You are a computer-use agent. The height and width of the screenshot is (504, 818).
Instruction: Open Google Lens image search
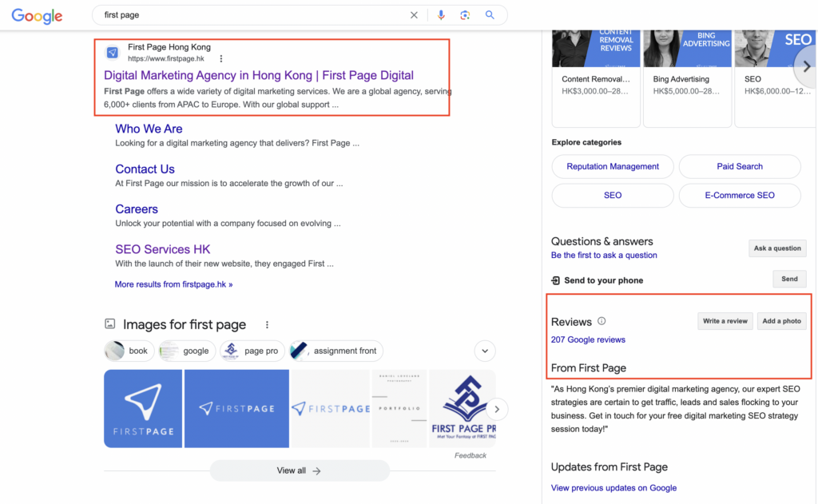point(465,15)
